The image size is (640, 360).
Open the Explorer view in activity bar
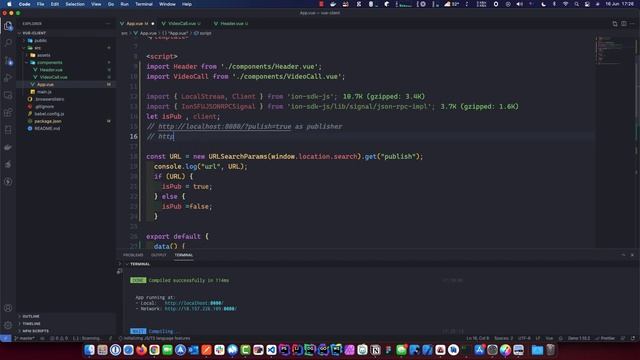(8, 26)
